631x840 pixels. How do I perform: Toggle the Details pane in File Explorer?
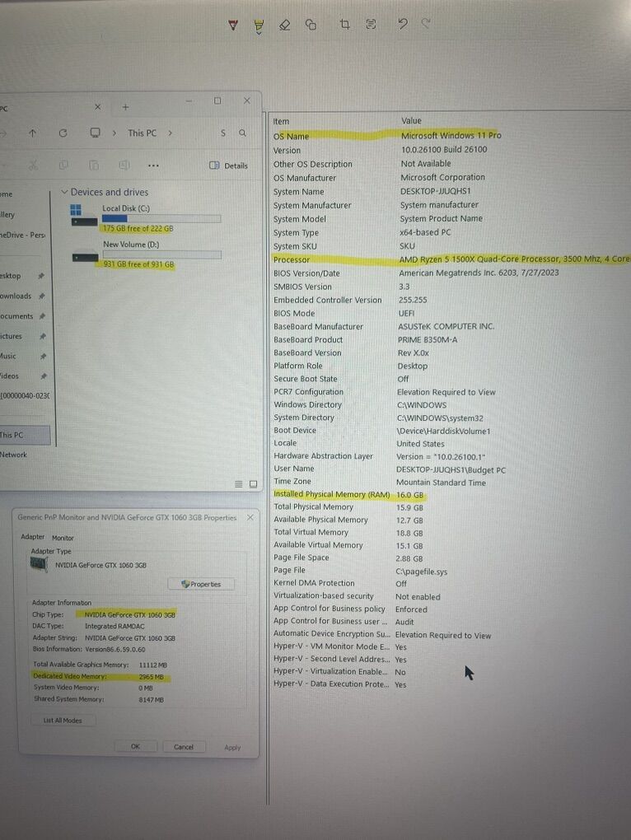tap(228, 166)
